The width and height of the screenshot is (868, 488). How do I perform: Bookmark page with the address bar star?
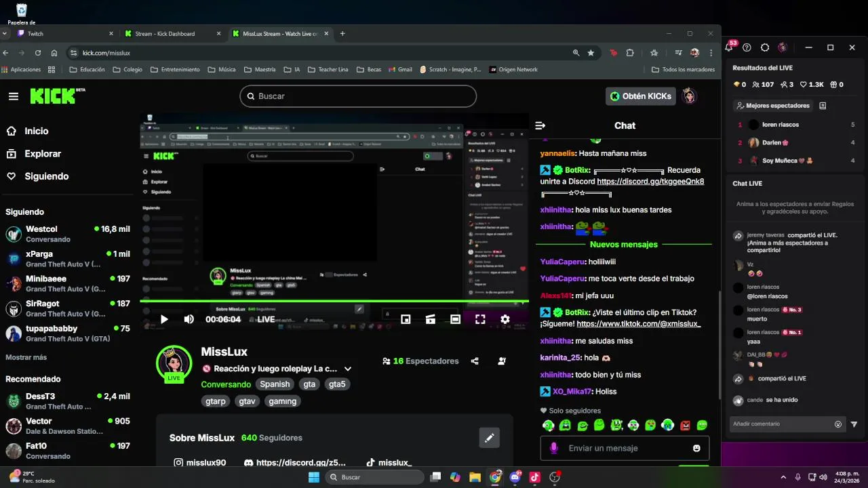click(x=591, y=53)
